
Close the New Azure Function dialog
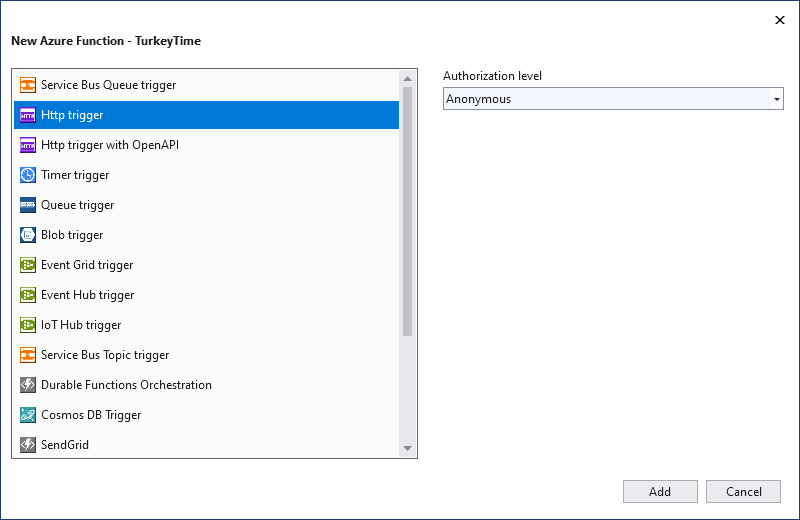(x=780, y=20)
